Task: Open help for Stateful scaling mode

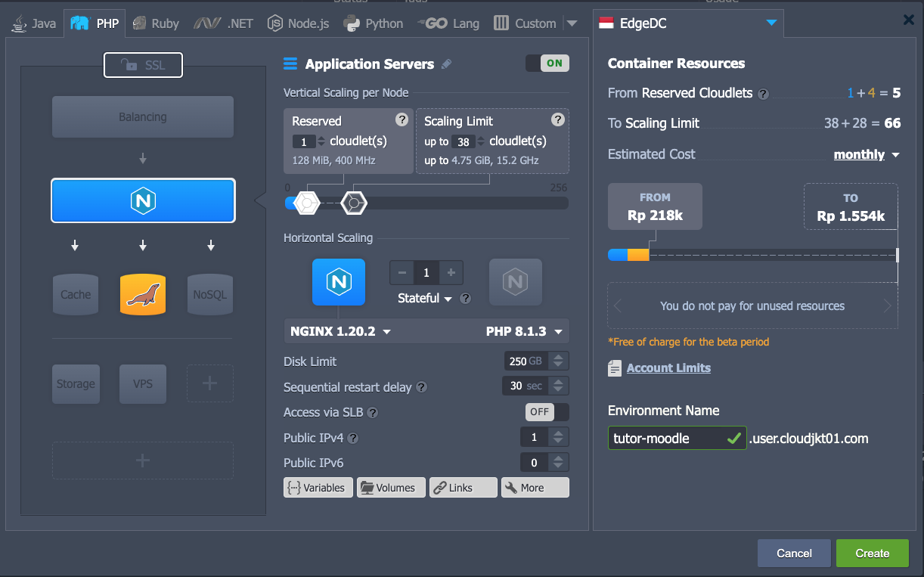Action: coord(466,299)
